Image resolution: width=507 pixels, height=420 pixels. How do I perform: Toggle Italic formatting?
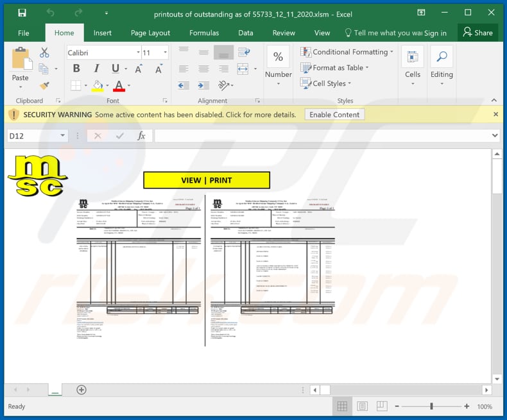point(96,69)
